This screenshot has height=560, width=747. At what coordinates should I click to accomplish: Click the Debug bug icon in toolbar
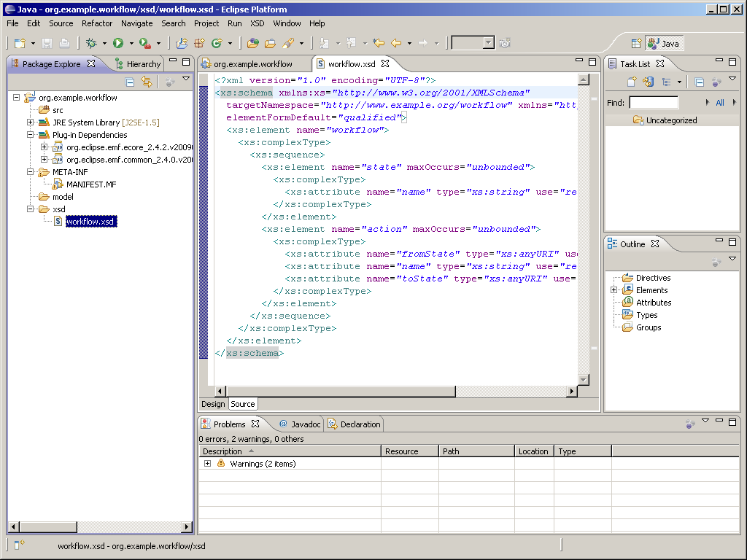pos(91,44)
